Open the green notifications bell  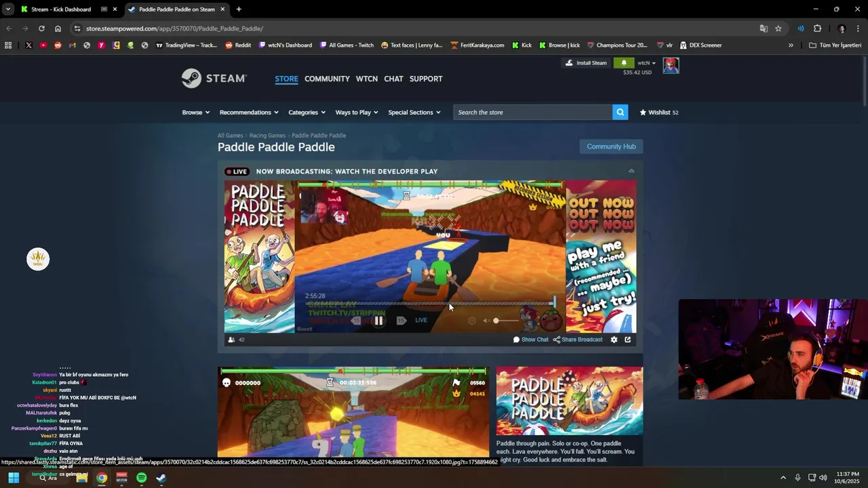pyautogui.click(x=623, y=63)
